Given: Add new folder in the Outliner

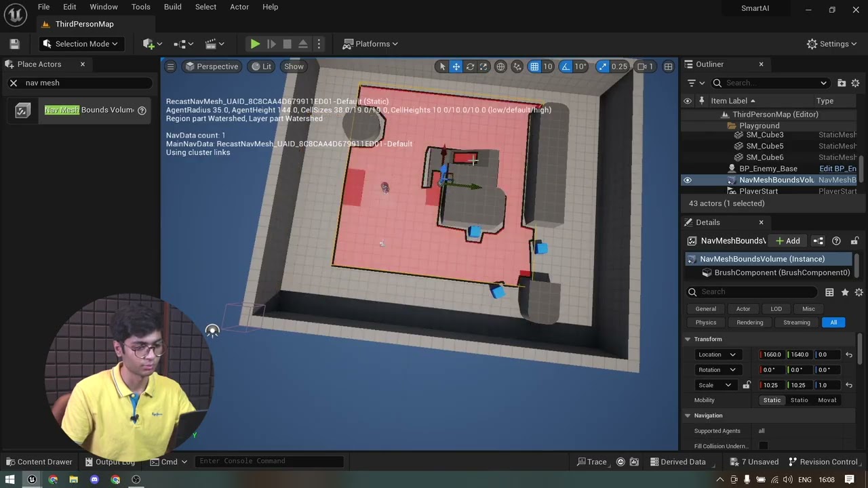Looking at the screenshot, I should point(842,83).
